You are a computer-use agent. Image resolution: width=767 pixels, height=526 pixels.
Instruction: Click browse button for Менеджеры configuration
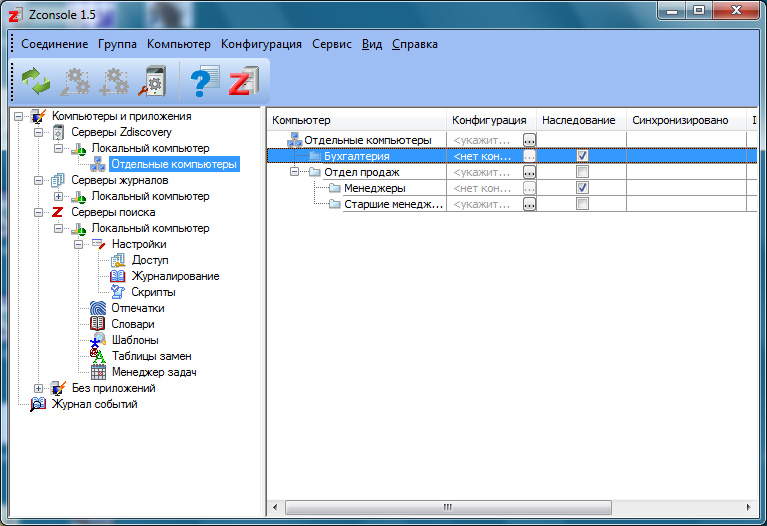tap(529, 188)
